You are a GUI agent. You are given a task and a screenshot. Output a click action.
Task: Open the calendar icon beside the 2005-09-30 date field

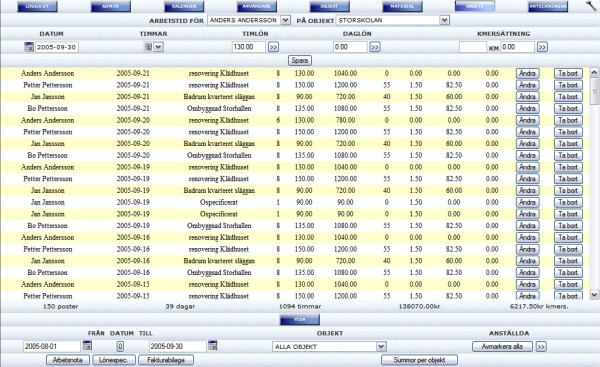pos(29,47)
